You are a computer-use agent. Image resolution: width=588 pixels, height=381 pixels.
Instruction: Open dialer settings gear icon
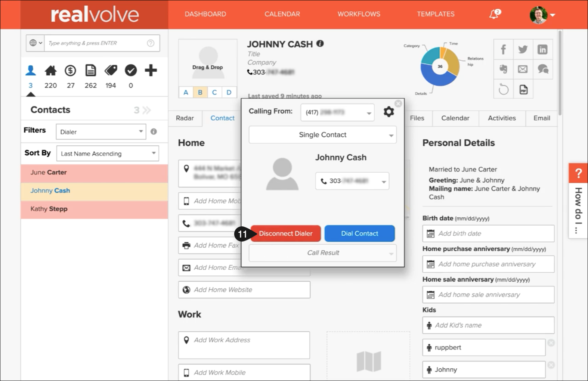click(x=389, y=112)
